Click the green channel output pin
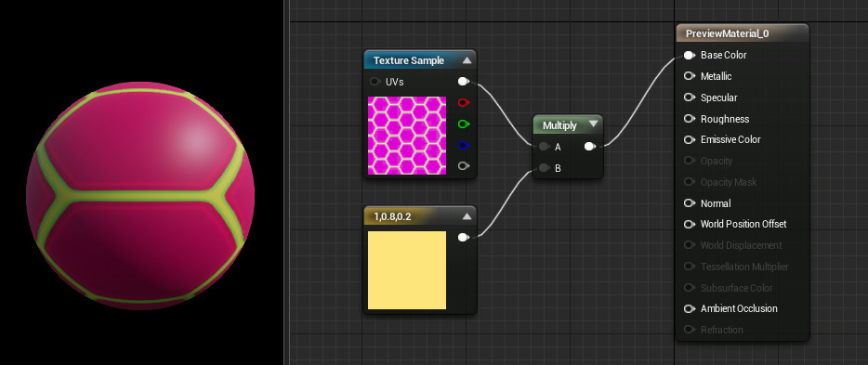 coord(464,124)
